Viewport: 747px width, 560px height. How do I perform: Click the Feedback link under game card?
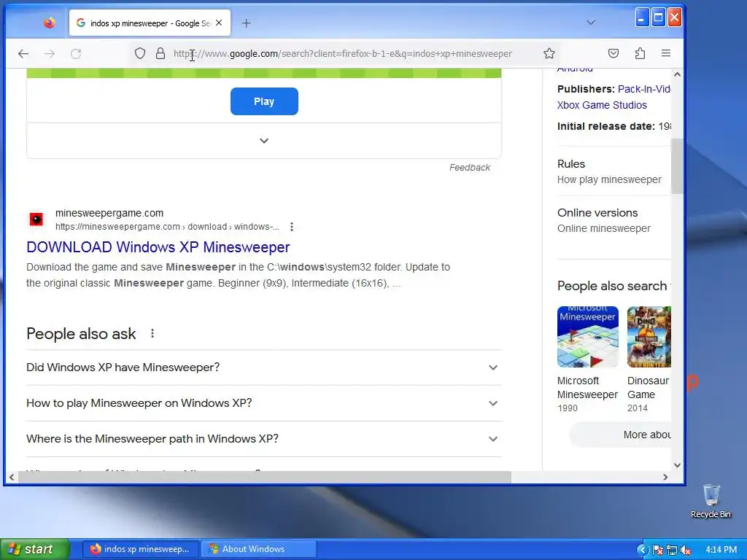(469, 168)
